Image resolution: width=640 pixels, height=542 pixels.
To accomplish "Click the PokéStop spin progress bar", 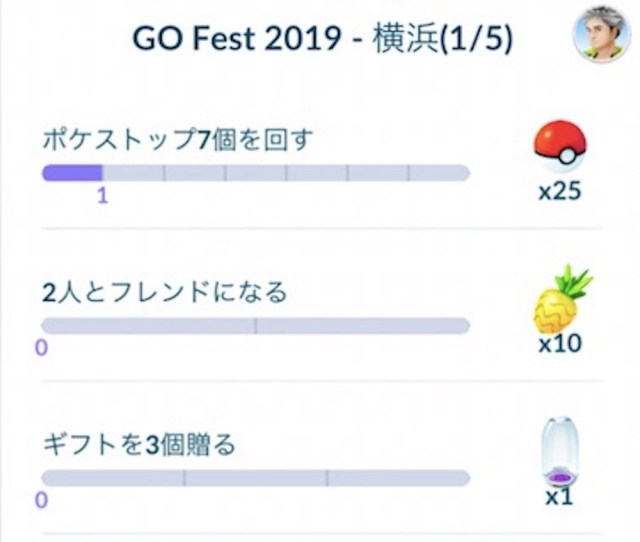I will 255,174.
